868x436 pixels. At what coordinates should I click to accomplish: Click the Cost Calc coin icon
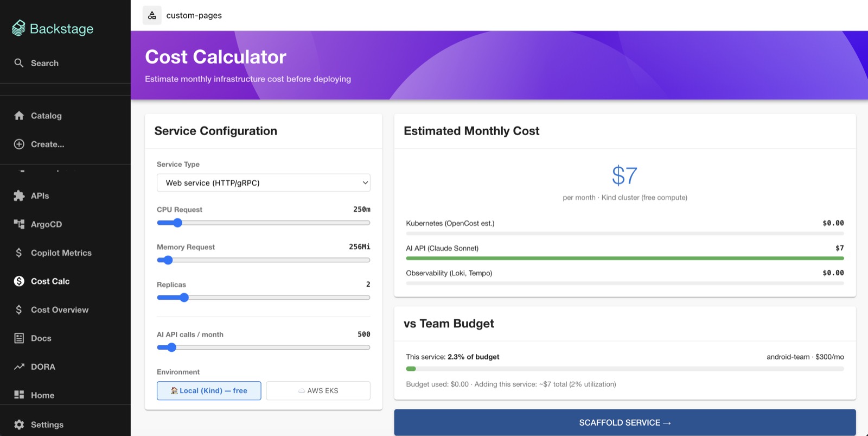[19, 281]
